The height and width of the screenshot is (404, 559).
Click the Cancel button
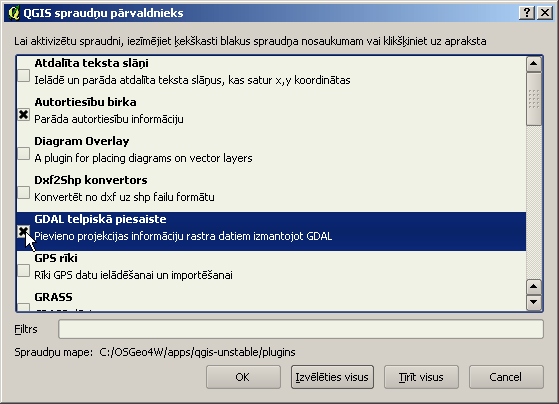[x=506, y=377]
